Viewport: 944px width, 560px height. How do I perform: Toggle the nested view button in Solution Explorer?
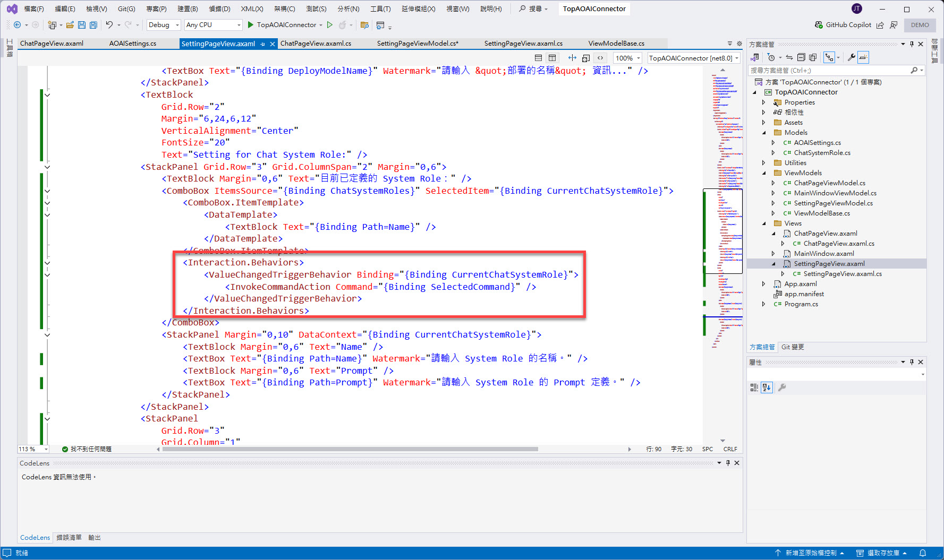coord(829,57)
